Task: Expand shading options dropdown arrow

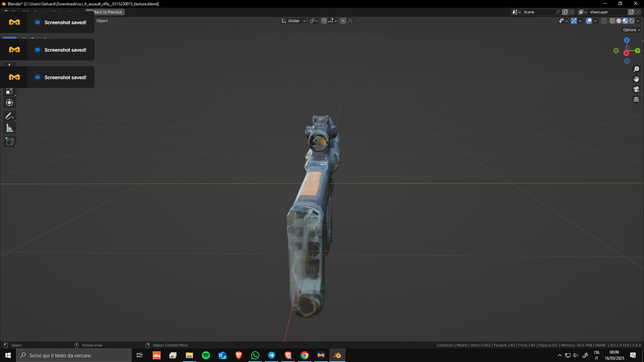Action: [638, 21]
